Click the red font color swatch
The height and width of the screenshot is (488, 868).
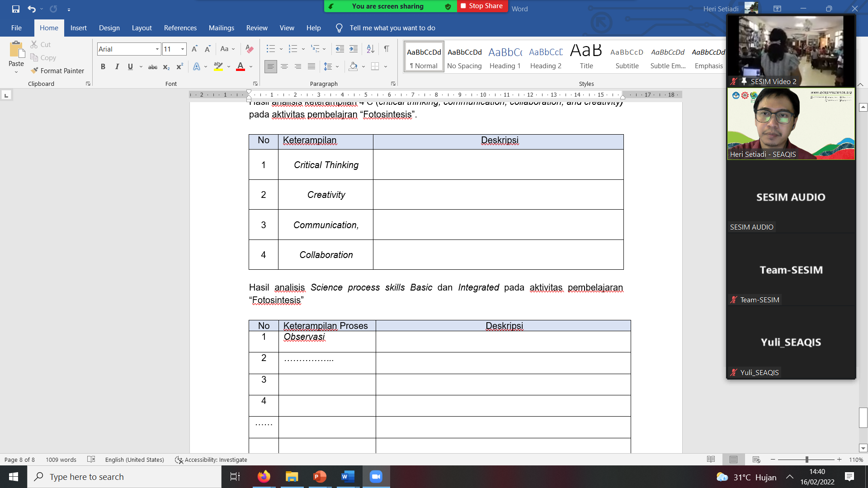tap(241, 66)
